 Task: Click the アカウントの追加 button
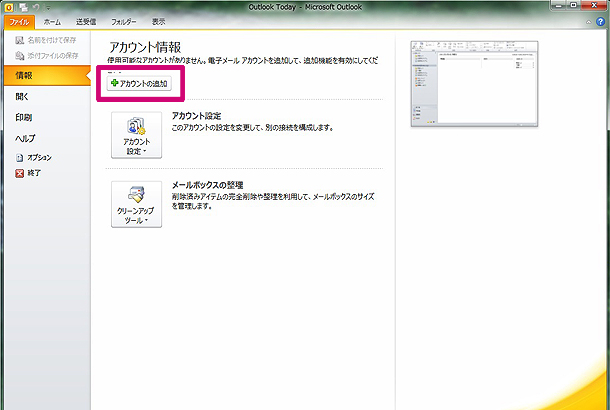[x=139, y=83]
